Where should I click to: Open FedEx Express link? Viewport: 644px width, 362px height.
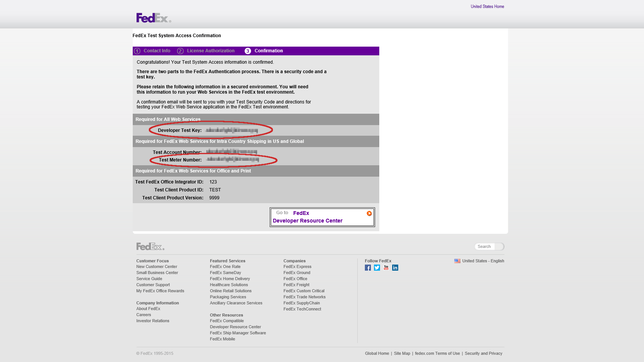(297, 266)
